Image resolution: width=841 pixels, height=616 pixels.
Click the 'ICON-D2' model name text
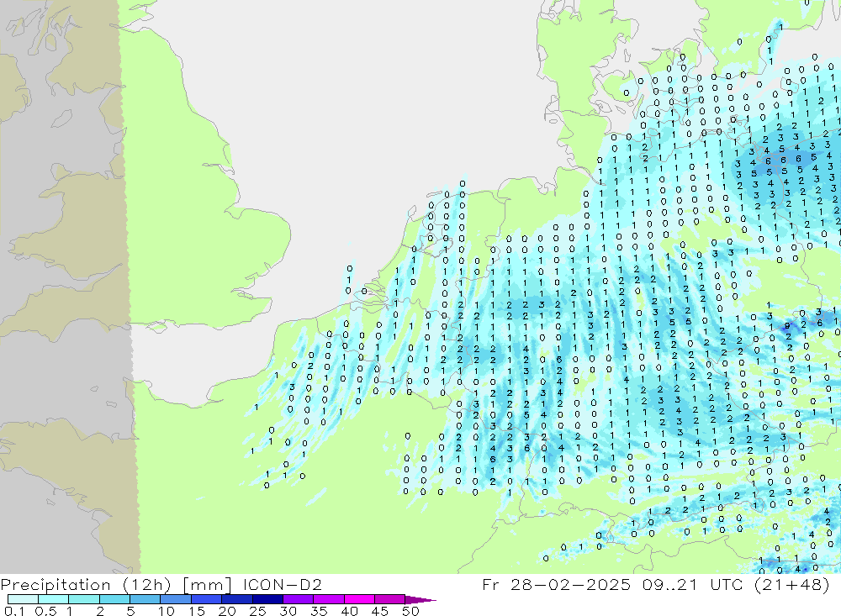point(282,584)
